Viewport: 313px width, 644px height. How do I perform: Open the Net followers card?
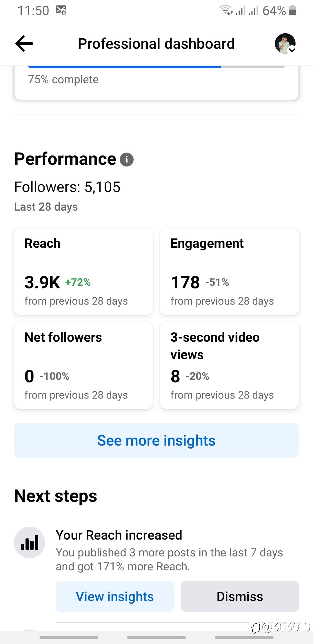pos(83,366)
